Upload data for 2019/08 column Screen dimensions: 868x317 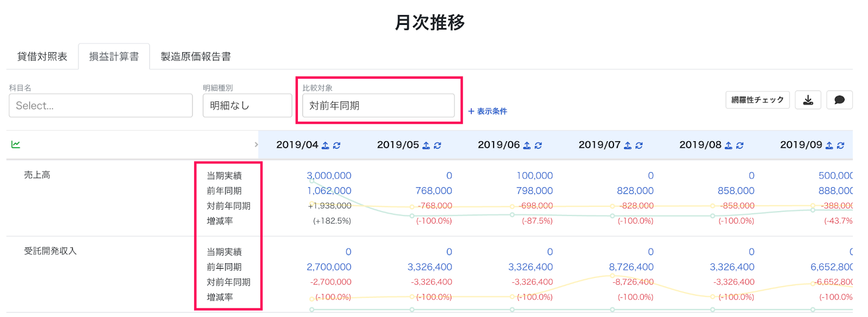(x=729, y=145)
